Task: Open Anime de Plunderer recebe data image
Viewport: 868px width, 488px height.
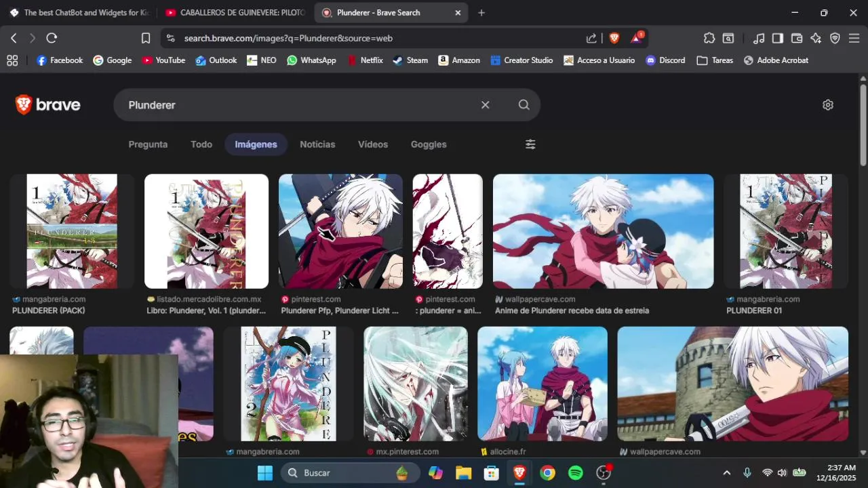Action: pos(603,231)
